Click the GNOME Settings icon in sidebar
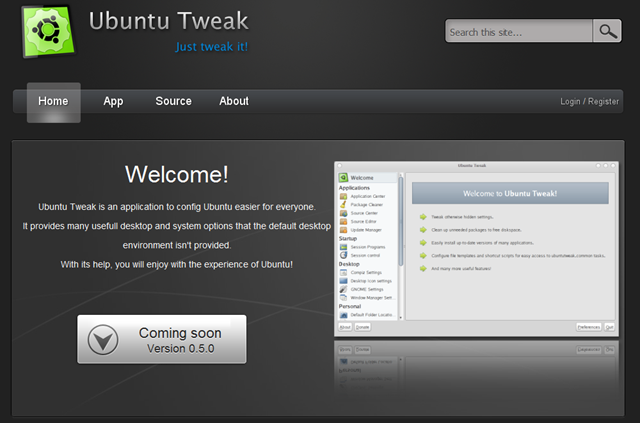The image size is (640, 423). 344,289
